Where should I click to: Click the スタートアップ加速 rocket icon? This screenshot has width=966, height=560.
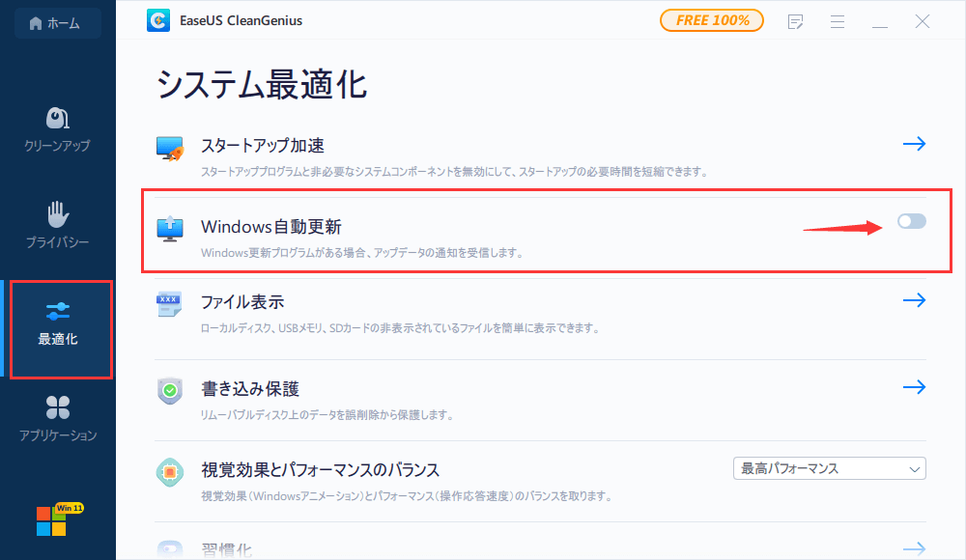pos(168,145)
